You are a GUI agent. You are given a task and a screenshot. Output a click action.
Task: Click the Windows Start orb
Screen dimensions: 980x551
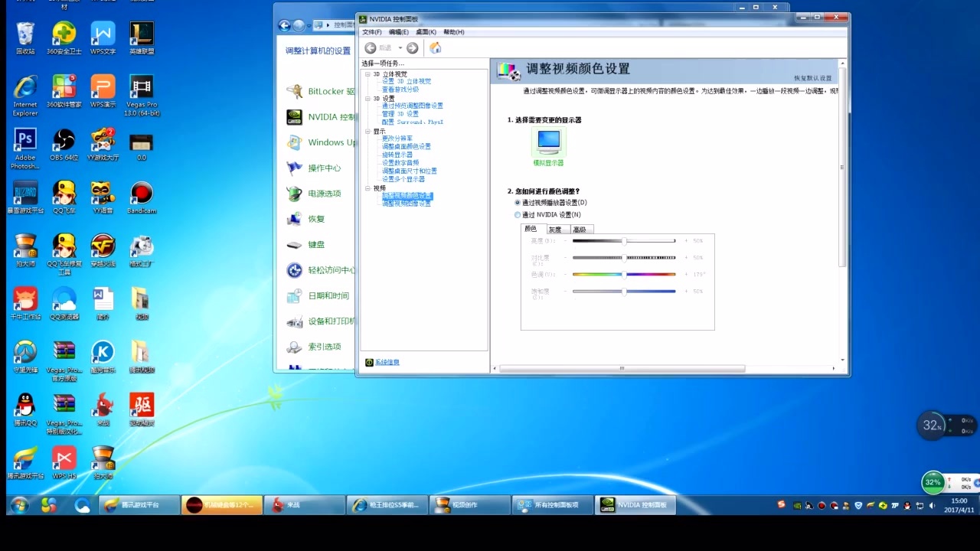[19, 505]
